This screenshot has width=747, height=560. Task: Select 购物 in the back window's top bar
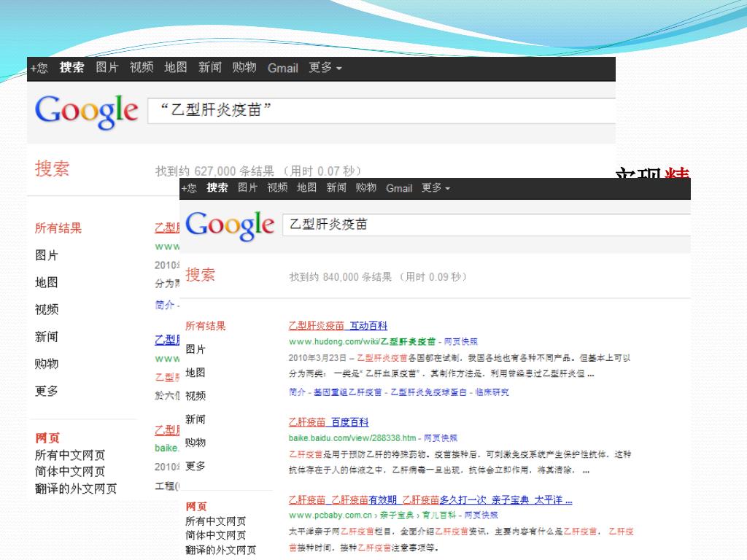click(x=244, y=68)
